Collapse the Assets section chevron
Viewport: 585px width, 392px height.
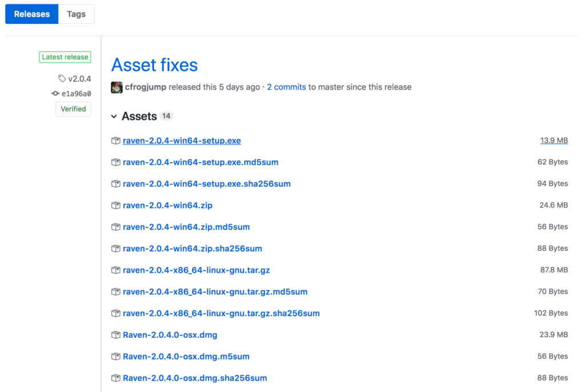click(114, 116)
